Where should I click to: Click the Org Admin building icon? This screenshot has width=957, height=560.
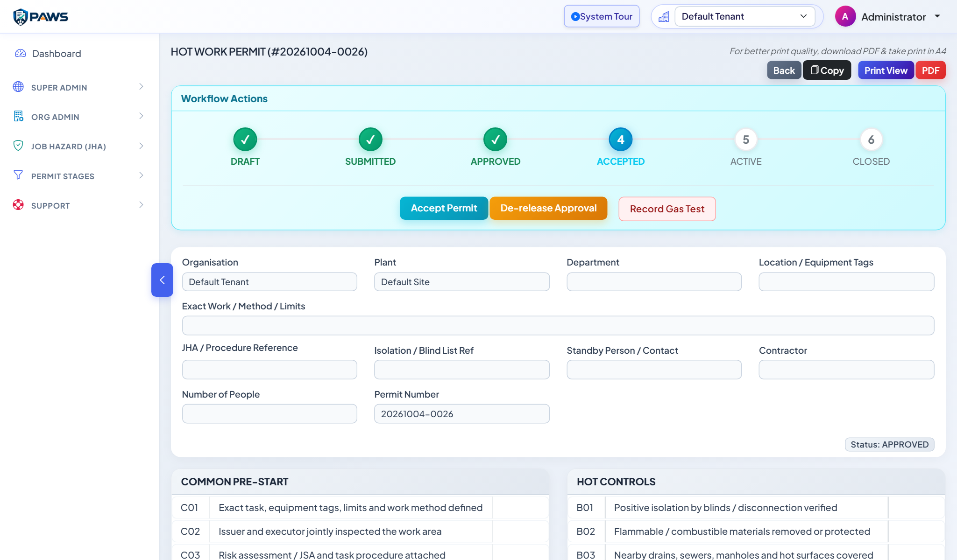pyautogui.click(x=18, y=116)
